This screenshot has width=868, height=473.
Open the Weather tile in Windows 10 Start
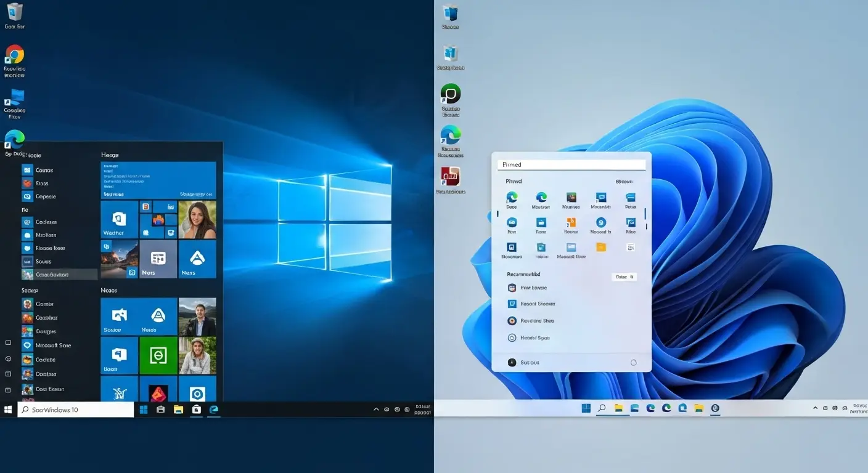coord(120,219)
